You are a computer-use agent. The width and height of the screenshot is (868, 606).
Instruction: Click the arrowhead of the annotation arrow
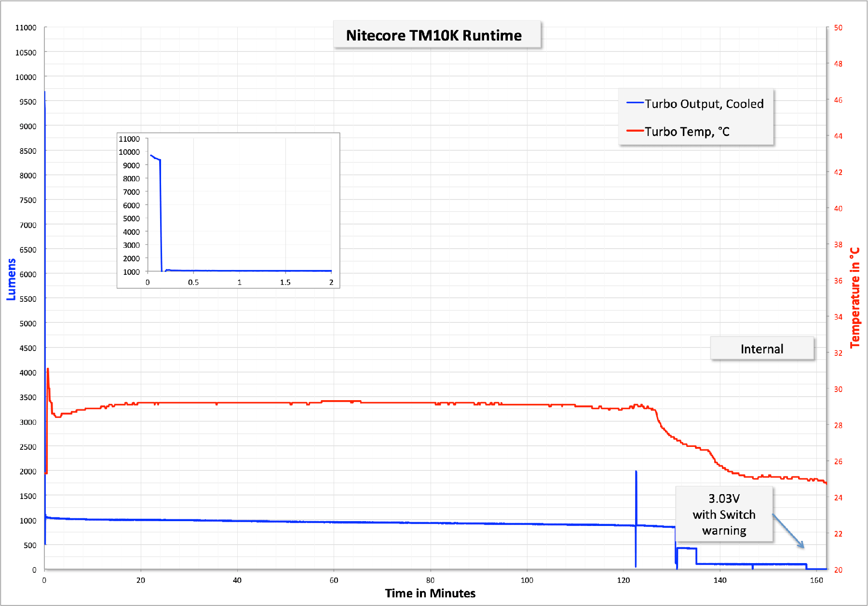[x=802, y=547]
